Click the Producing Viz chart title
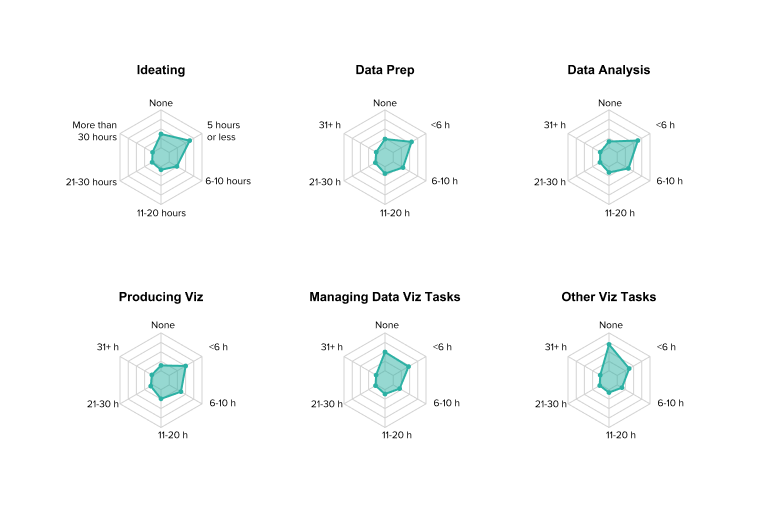 (x=161, y=297)
